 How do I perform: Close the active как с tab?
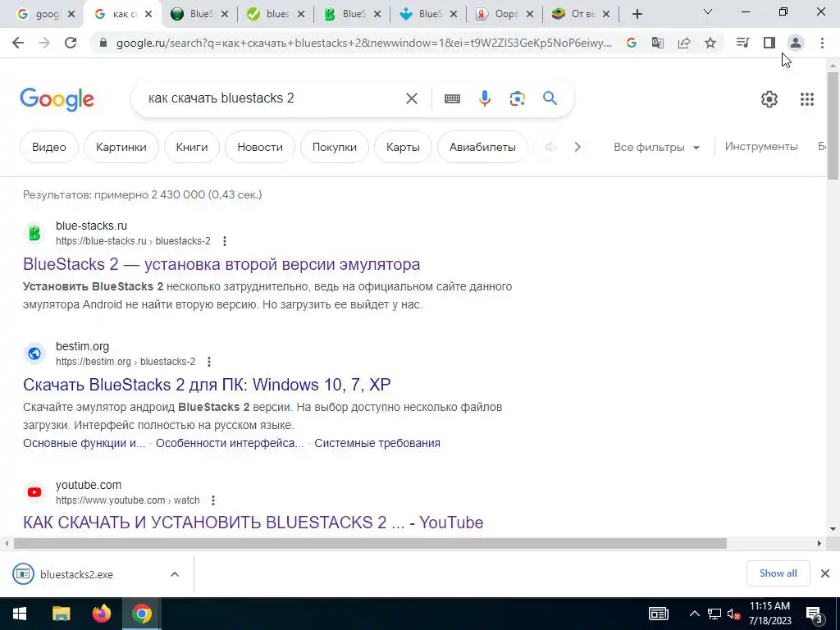coord(148,15)
